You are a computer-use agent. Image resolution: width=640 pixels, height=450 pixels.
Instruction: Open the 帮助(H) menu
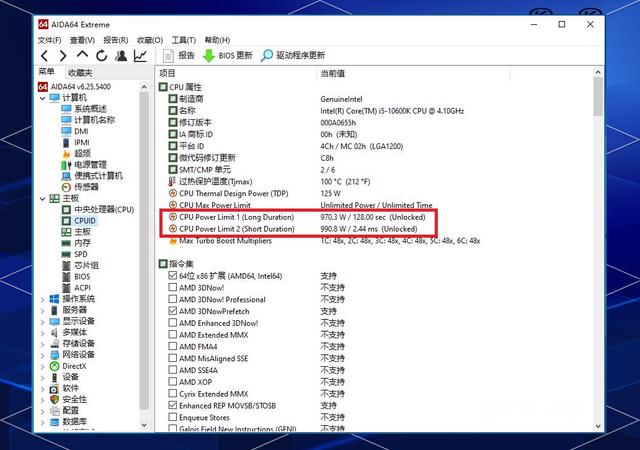point(217,40)
